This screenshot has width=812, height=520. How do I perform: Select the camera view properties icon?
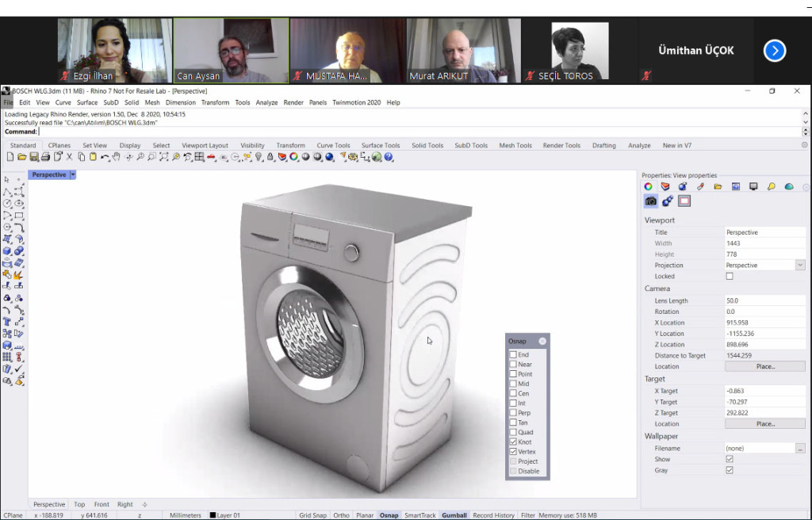point(651,201)
